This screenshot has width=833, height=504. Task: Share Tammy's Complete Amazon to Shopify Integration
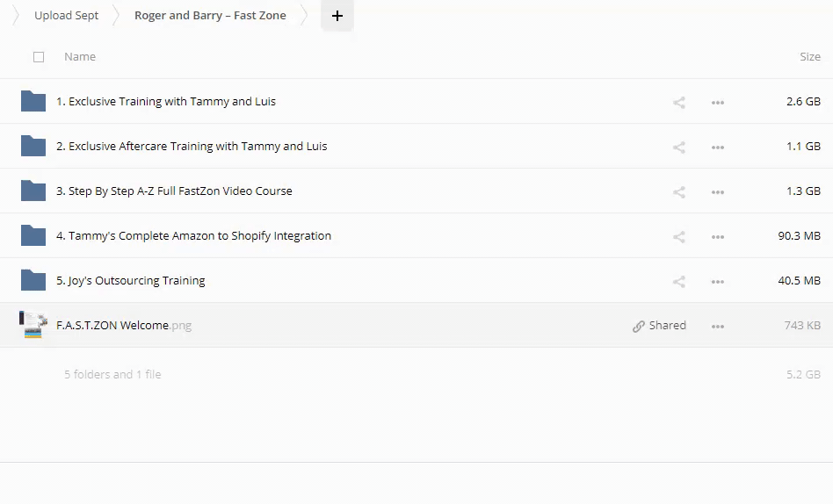coord(678,236)
